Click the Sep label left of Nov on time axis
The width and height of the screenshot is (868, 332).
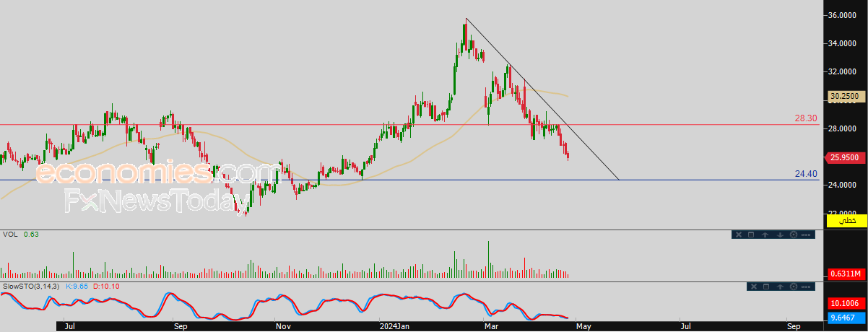tap(181, 326)
